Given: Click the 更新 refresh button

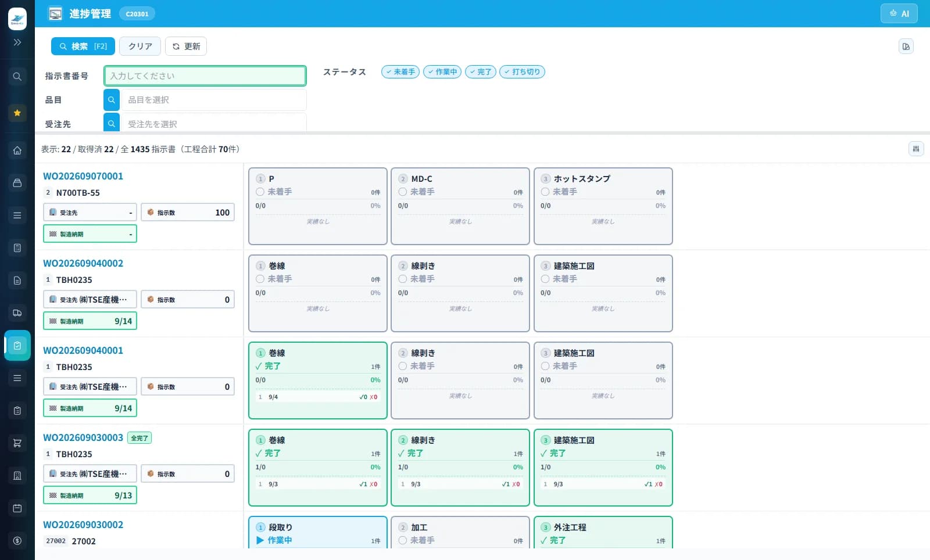Looking at the screenshot, I should 186,46.
